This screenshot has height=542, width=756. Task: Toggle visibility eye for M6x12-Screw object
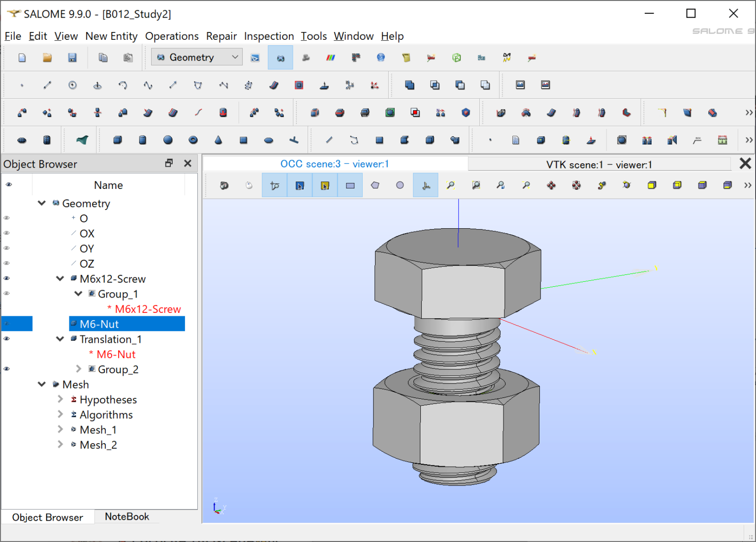(x=7, y=278)
